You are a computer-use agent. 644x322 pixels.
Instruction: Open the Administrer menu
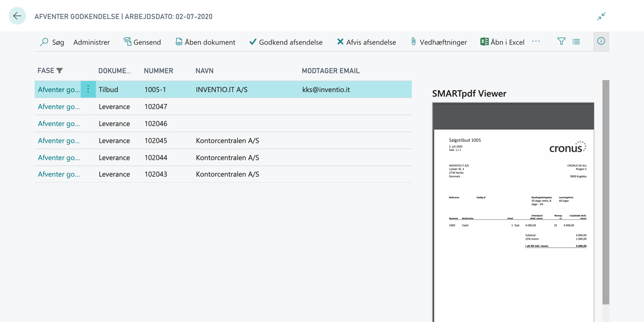91,42
